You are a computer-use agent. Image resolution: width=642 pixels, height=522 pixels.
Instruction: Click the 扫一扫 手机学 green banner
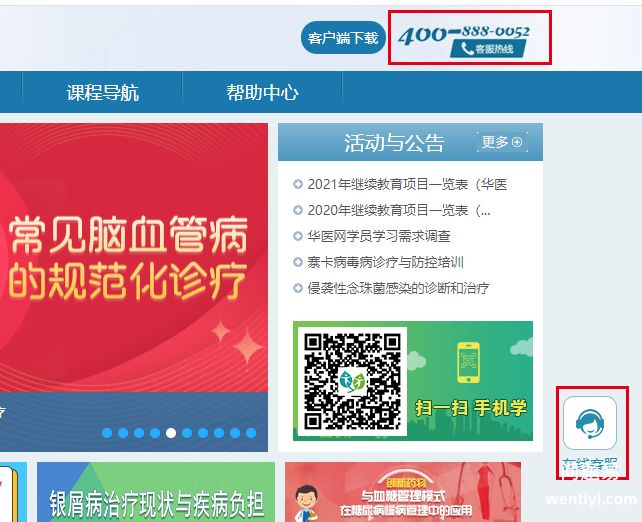[x=413, y=381]
